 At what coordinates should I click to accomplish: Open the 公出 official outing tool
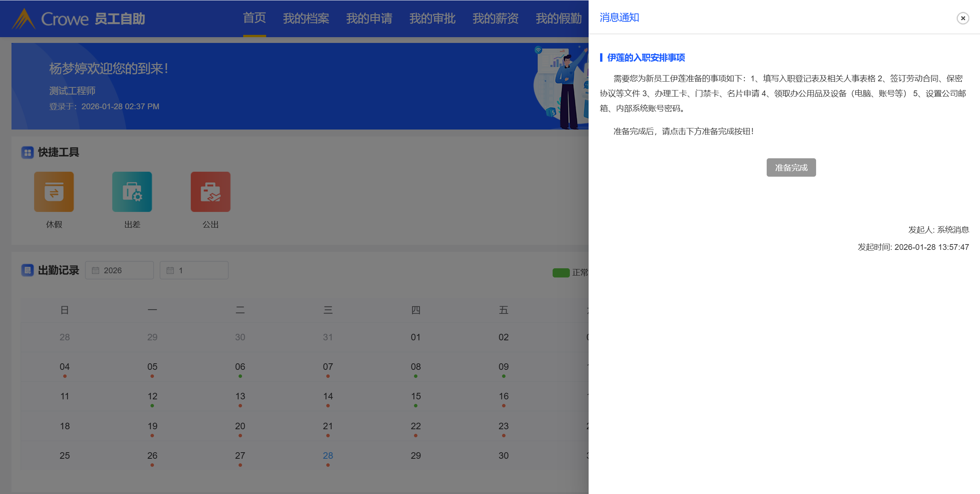tap(210, 192)
